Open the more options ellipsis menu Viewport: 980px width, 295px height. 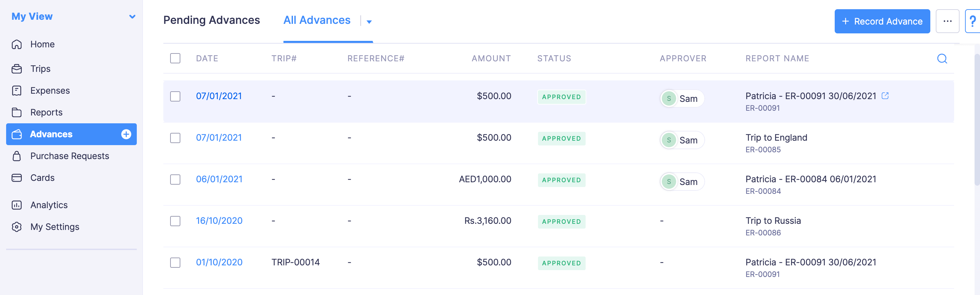point(947,21)
